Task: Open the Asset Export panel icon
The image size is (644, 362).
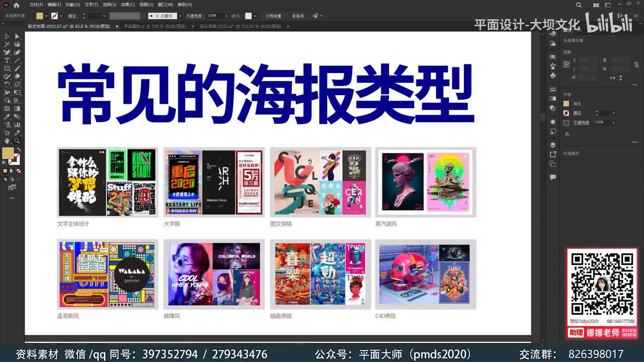Action: tap(553, 154)
